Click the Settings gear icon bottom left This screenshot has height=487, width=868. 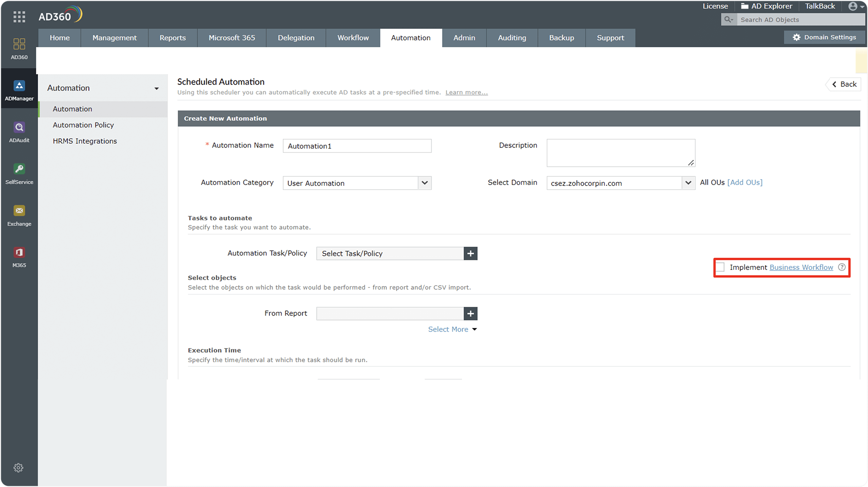tap(17, 467)
